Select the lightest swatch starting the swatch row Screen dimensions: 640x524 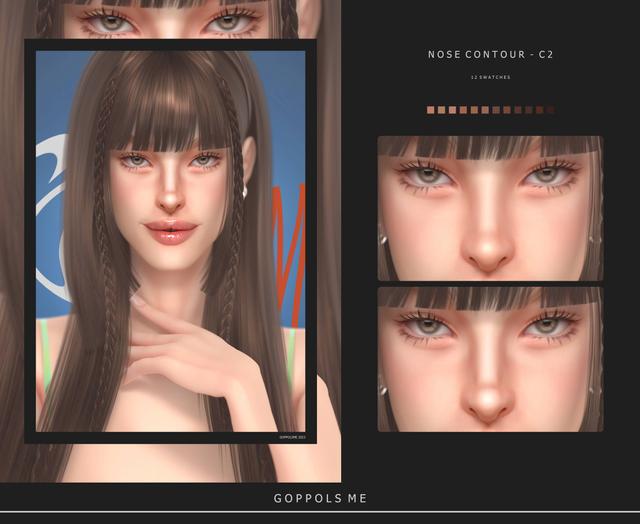click(430, 110)
